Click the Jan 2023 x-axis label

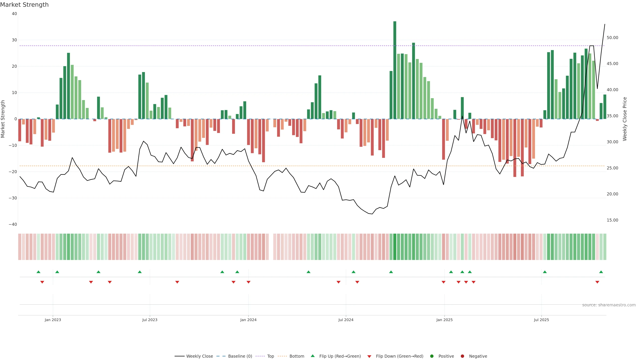(x=53, y=320)
